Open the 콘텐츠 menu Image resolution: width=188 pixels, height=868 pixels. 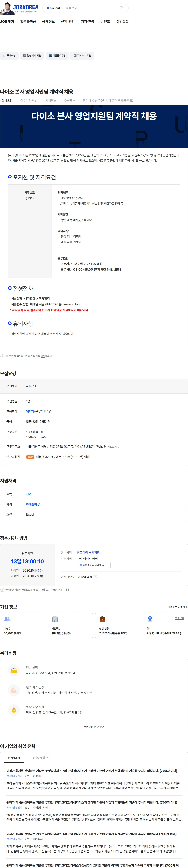point(105,22)
